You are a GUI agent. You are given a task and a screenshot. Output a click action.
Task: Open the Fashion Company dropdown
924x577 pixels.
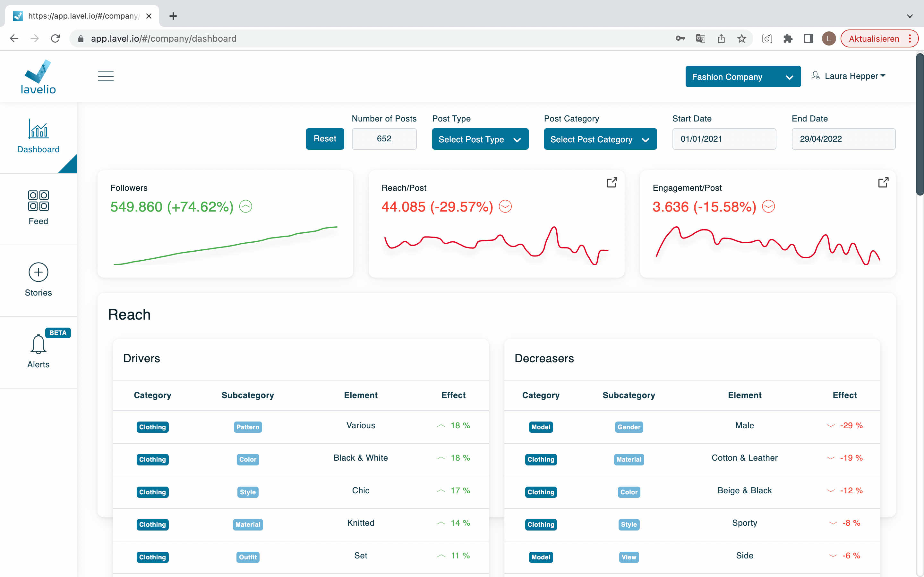(x=743, y=77)
